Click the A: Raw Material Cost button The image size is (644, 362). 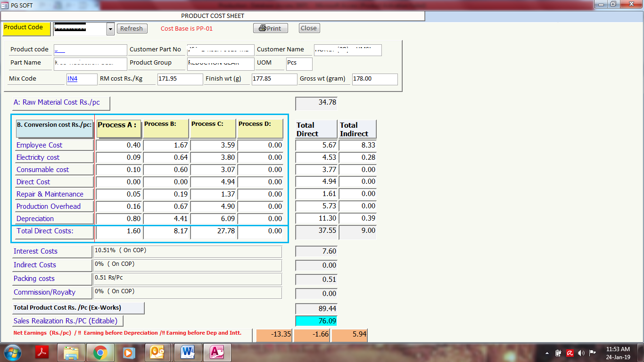[x=61, y=103]
